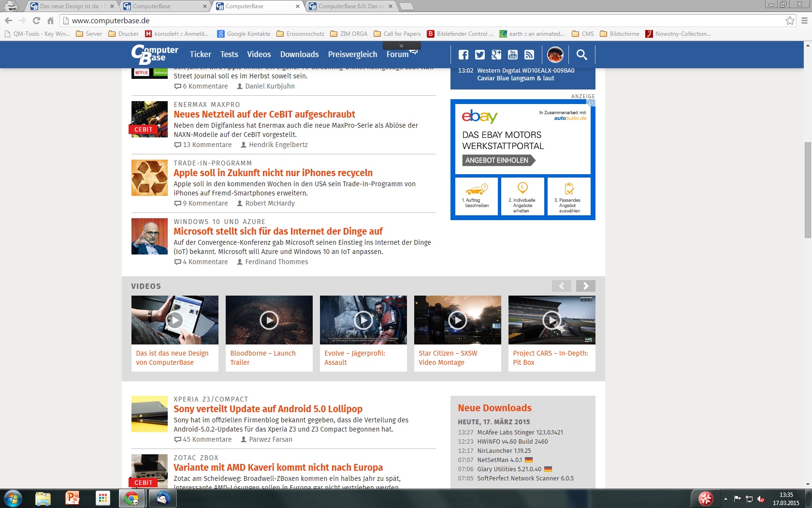Play the Project CARS Pit Box video
Image resolution: width=812 pixels, height=508 pixels.
551,320
